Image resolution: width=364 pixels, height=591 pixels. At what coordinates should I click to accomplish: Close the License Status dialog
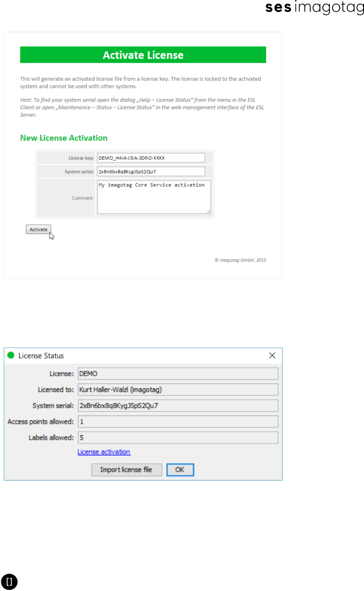pyautogui.click(x=272, y=355)
